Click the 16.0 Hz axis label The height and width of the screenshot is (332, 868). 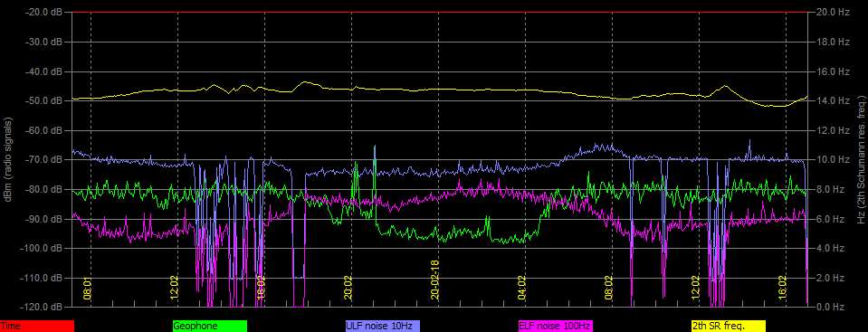pos(832,71)
